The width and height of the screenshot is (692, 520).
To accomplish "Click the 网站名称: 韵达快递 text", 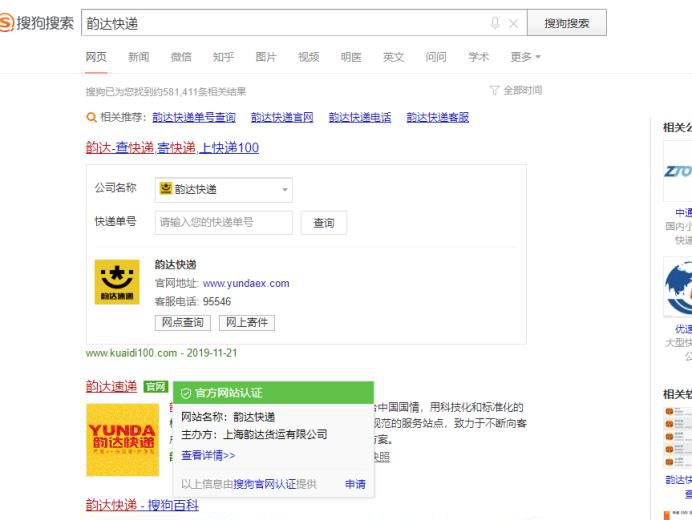I will coord(228,417).
